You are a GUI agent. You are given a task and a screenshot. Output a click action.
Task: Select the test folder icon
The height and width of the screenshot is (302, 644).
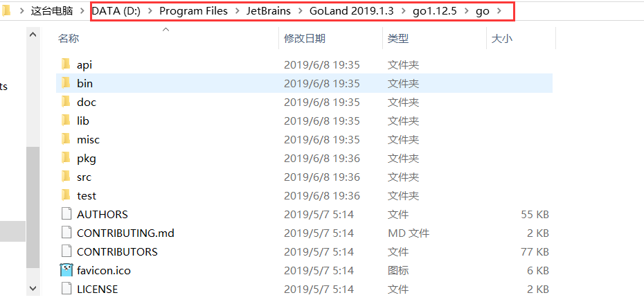(x=66, y=195)
